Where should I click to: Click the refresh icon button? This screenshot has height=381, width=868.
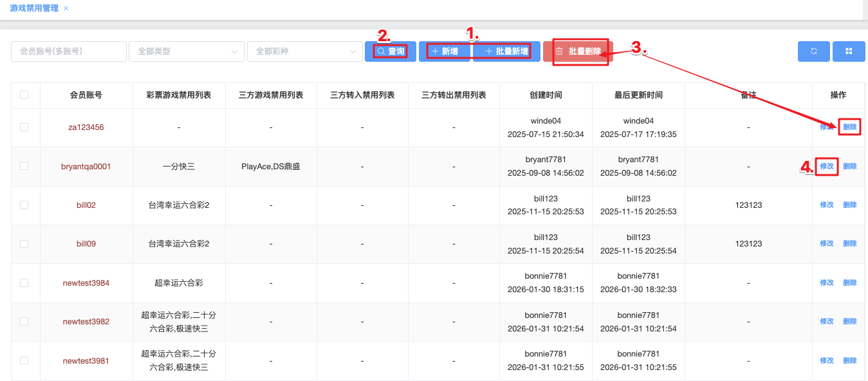(x=814, y=51)
